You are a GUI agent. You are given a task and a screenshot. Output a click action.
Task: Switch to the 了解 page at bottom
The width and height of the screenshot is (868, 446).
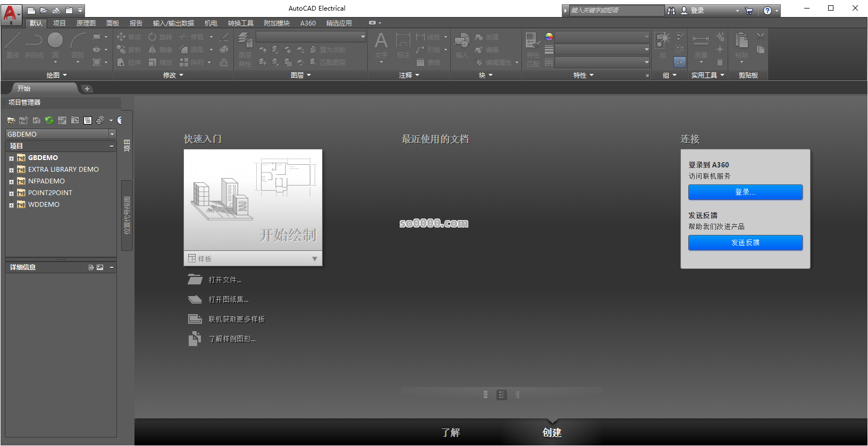click(451, 433)
